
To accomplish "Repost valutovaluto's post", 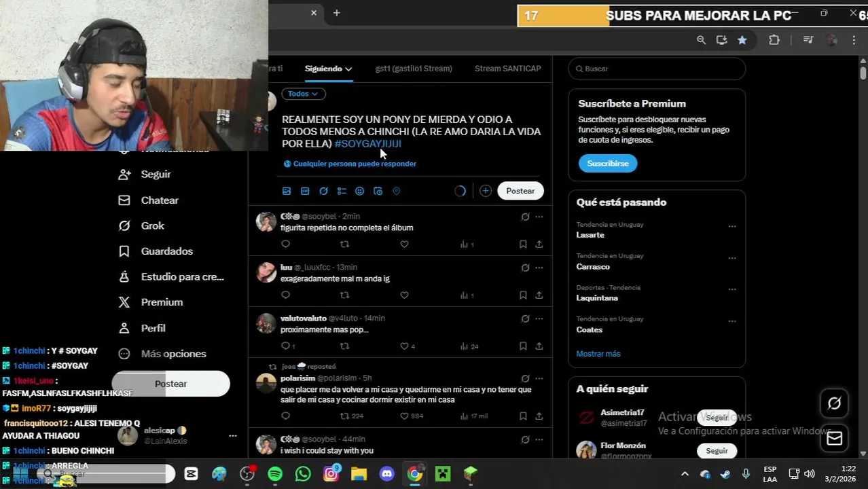I will (x=344, y=346).
